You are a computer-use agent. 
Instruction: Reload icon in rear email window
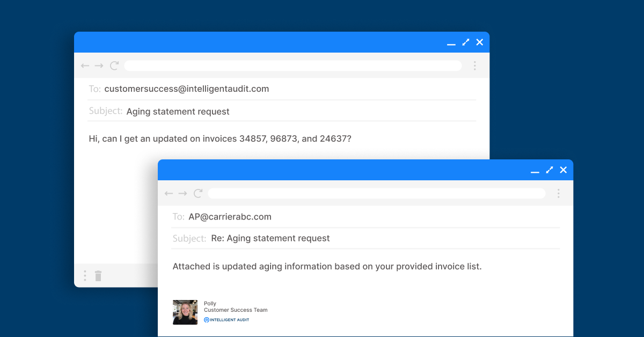point(114,65)
